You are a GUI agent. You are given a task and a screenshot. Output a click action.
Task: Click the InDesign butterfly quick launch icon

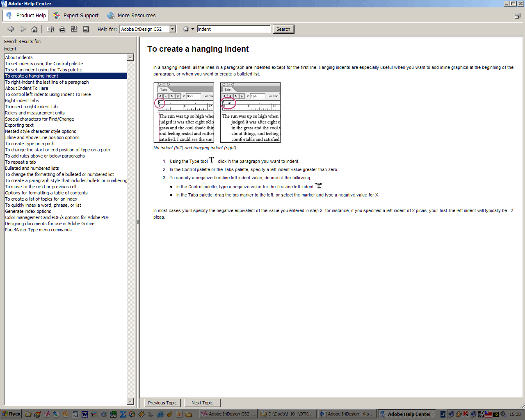point(47,414)
